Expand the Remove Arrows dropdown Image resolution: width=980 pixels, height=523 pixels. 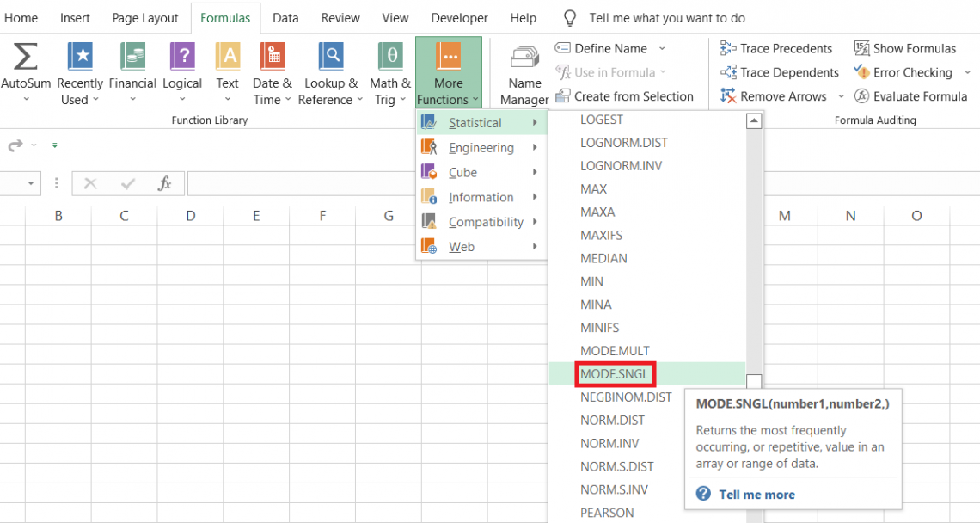pos(841,96)
